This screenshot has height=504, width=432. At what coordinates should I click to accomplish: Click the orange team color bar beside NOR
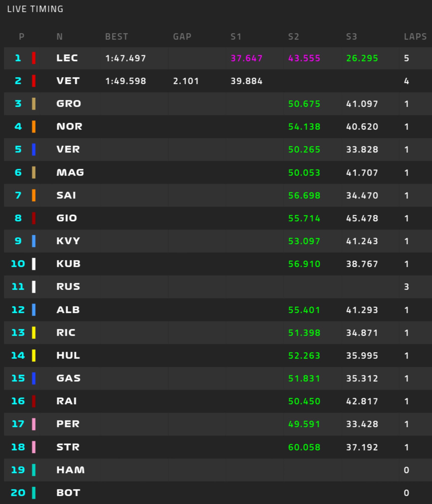[34, 126]
